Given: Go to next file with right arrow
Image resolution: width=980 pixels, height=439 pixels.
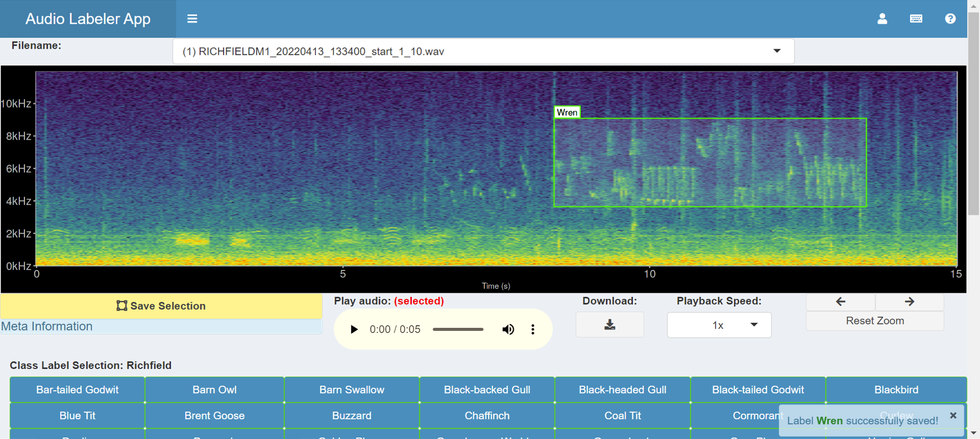Looking at the screenshot, I should [909, 301].
